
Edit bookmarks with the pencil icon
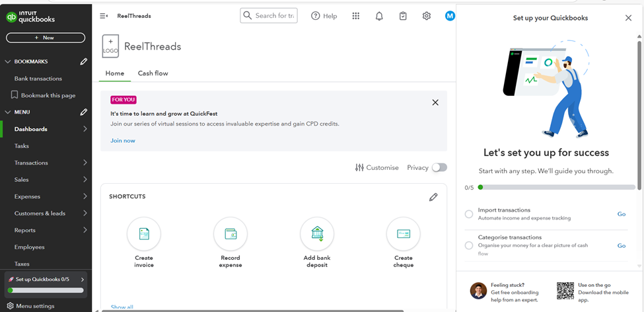[x=84, y=61]
